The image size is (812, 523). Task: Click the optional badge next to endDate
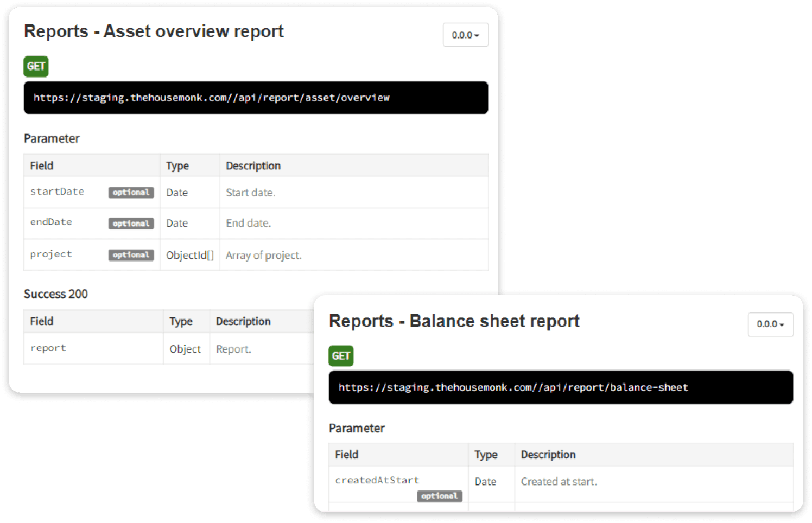131,224
